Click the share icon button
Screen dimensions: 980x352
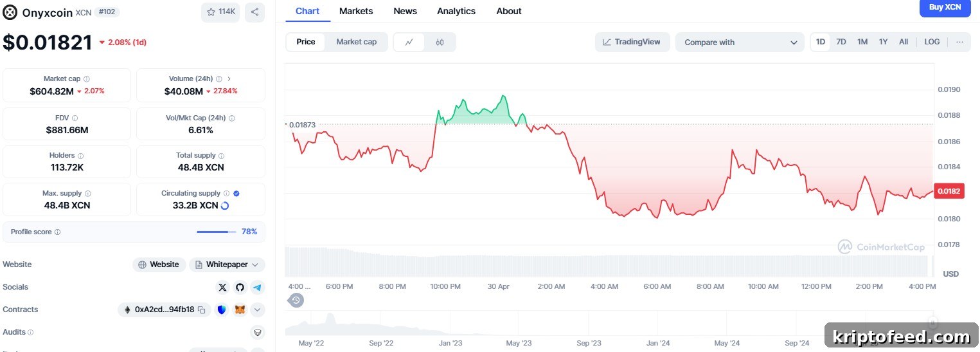pyautogui.click(x=254, y=12)
